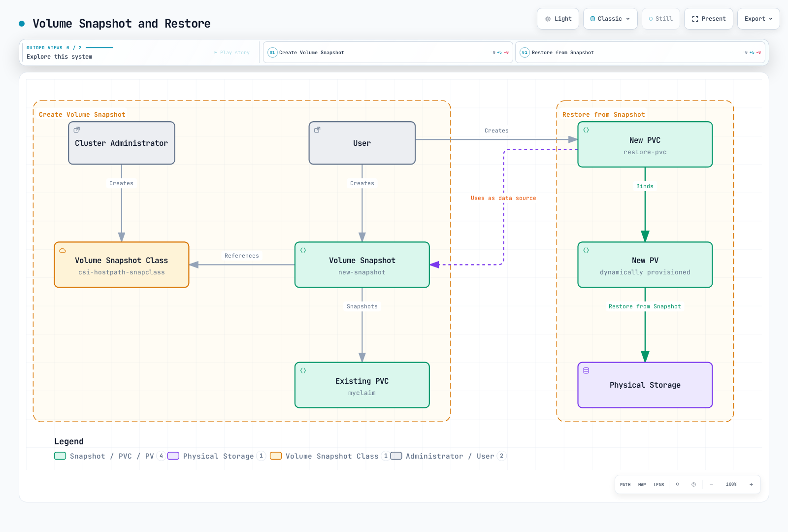Screen dimensions: 788x532
Task: Toggle the Still animation mode
Action: pos(660,19)
